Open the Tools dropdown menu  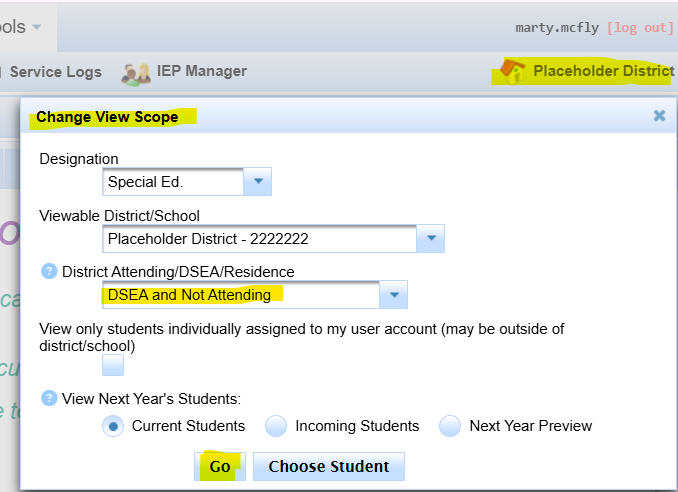pos(22,26)
